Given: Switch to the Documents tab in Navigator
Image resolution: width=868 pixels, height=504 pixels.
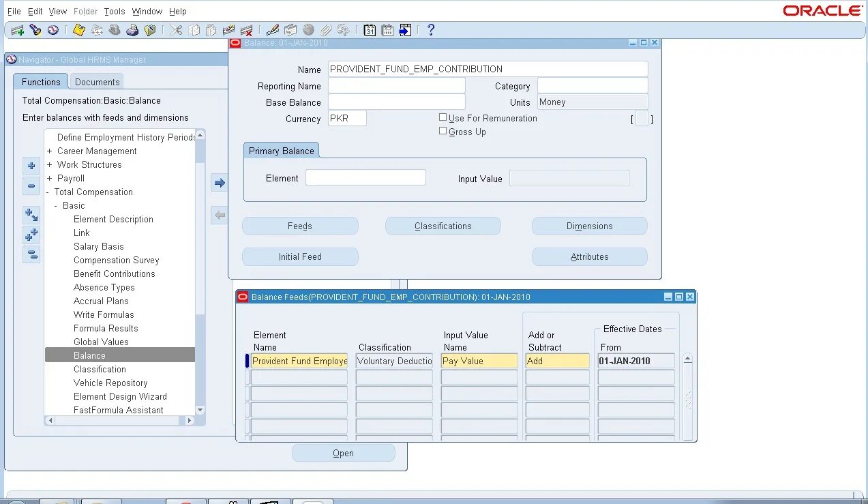Looking at the screenshot, I should pos(97,82).
